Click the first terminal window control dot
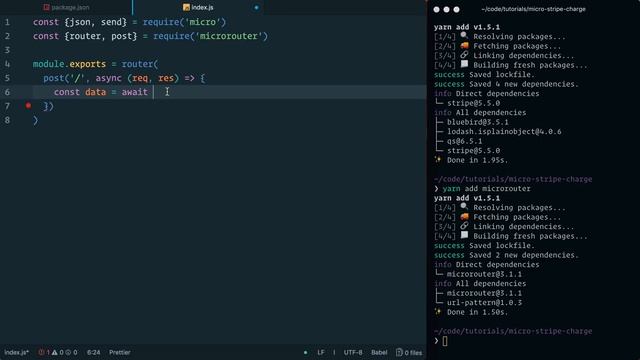640x360 pixels. click(x=436, y=9)
